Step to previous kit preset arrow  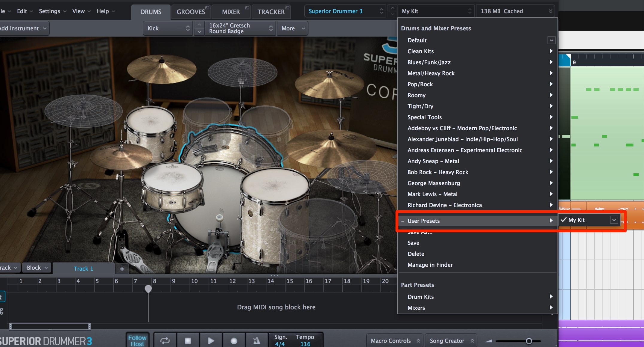pos(393,7)
